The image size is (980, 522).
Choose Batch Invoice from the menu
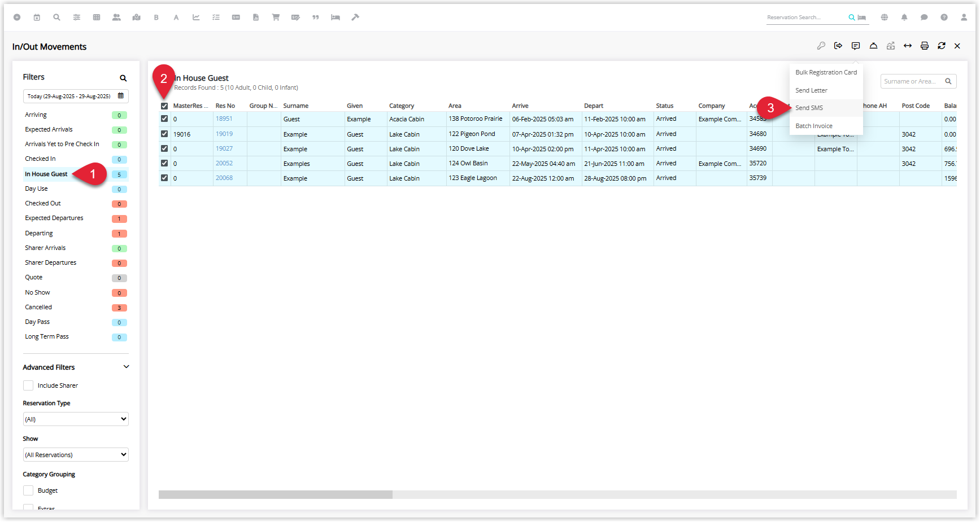[826, 126]
